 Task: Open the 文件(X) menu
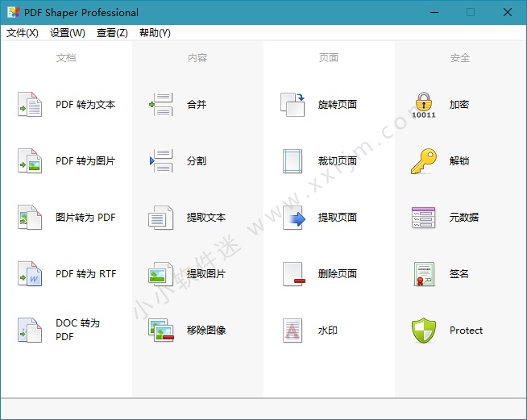23,33
